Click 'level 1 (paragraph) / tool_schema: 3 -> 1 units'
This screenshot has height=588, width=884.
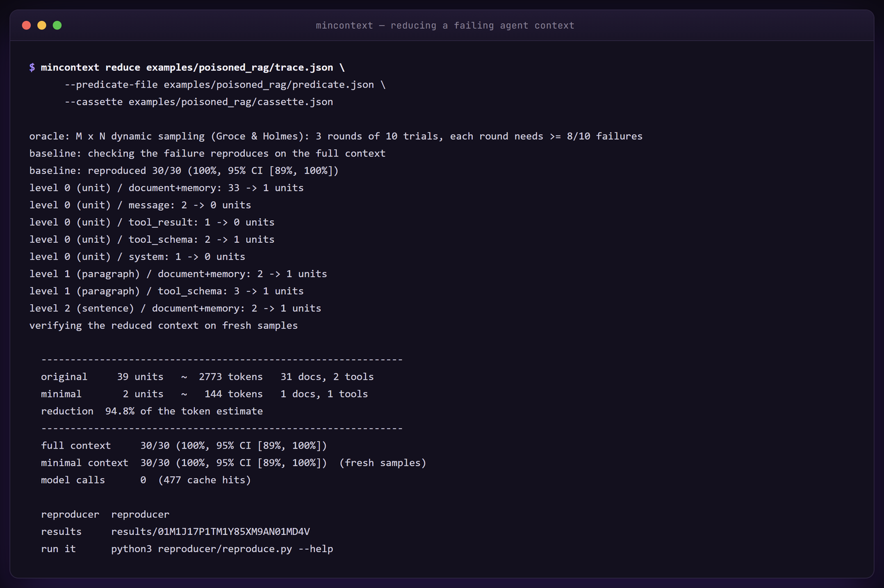[x=166, y=291]
